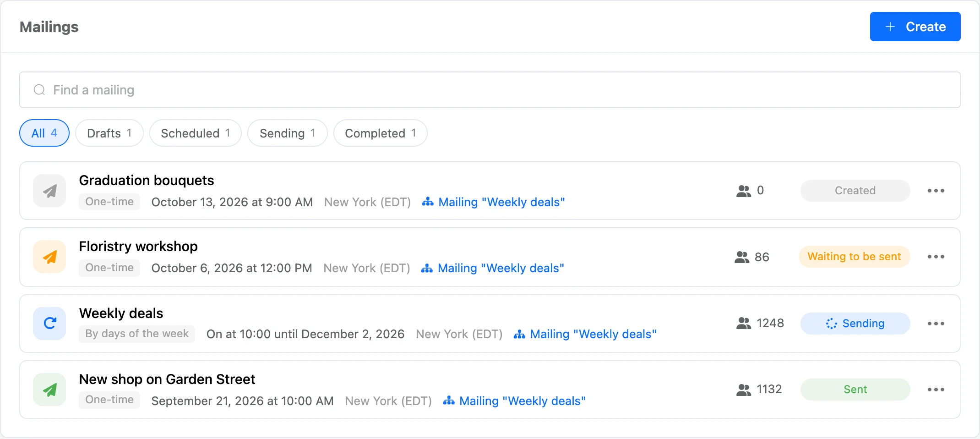The image size is (980, 439).
Task: Click the recipients icon next to 1132
Action: pos(744,390)
